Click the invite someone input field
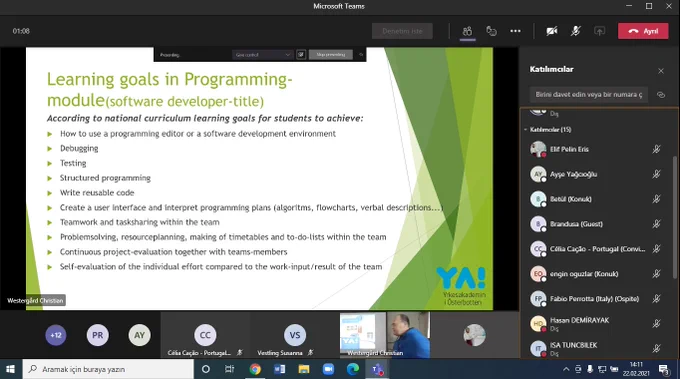 pos(588,95)
